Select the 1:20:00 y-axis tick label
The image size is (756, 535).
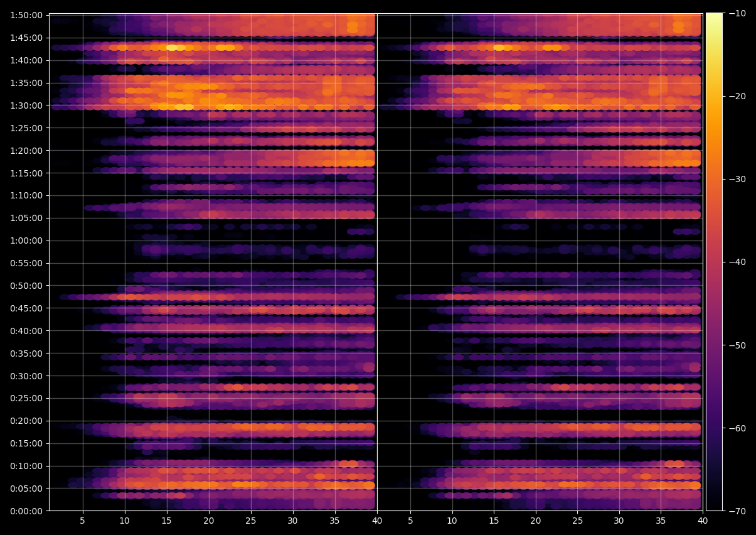click(x=26, y=151)
